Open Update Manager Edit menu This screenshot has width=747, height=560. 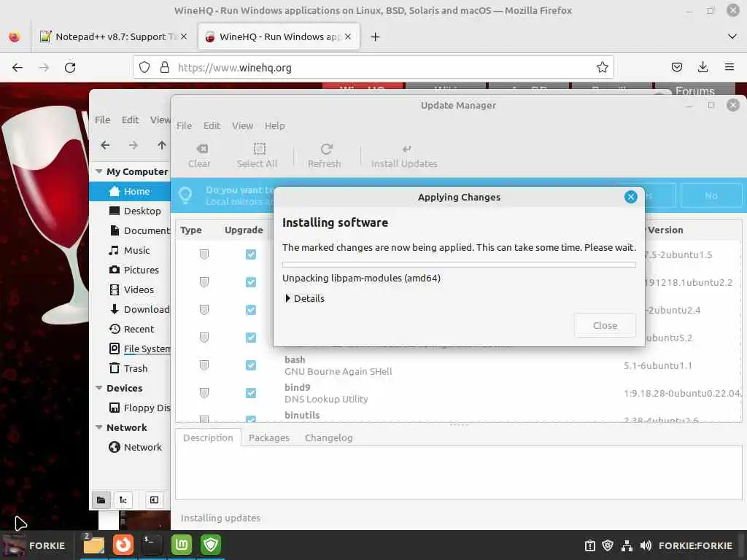[212, 125]
